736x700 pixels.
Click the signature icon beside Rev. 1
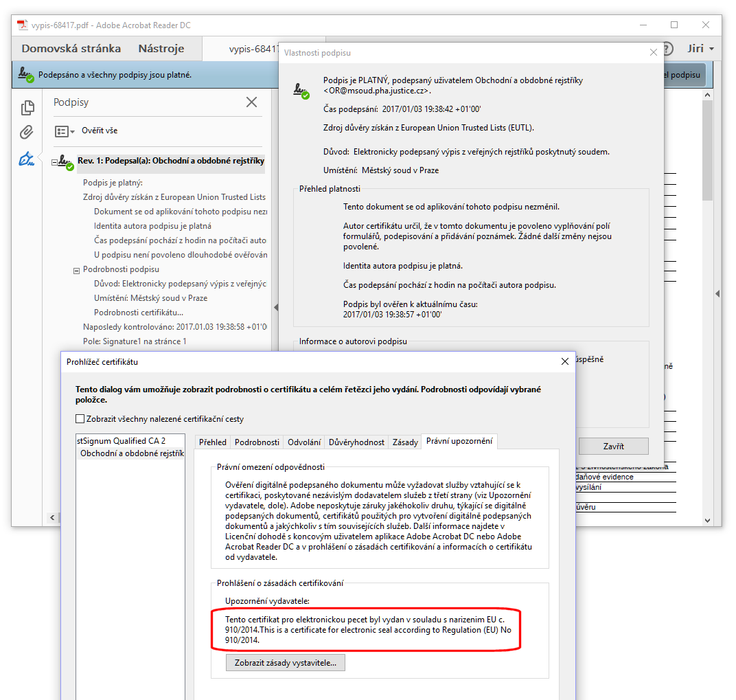pos(66,163)
